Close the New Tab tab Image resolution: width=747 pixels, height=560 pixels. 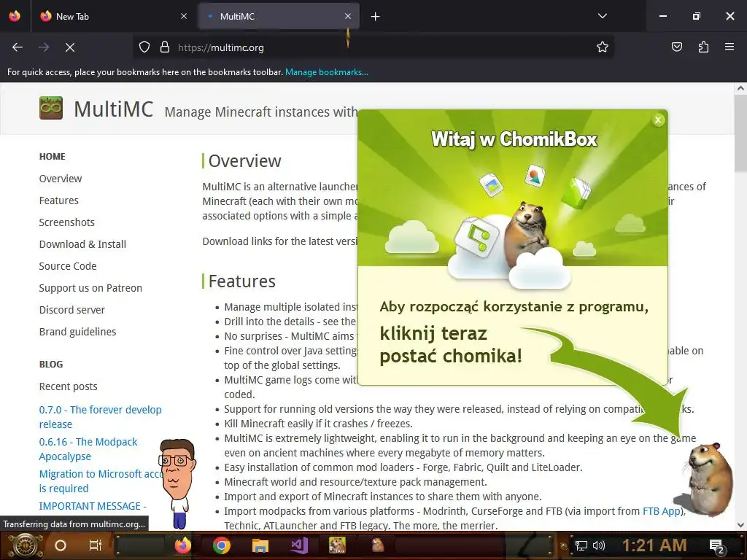tap(184, 16)
